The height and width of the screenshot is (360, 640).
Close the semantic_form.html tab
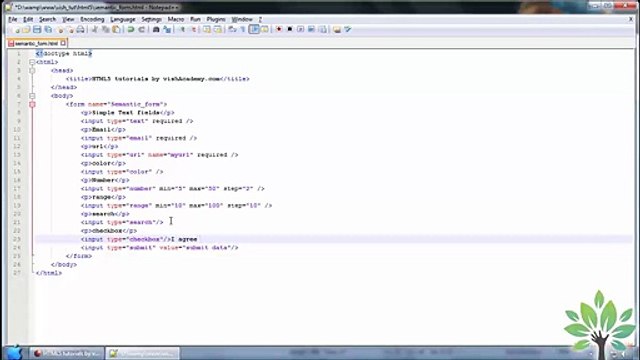pyautogui.click(x=63, y=43)
